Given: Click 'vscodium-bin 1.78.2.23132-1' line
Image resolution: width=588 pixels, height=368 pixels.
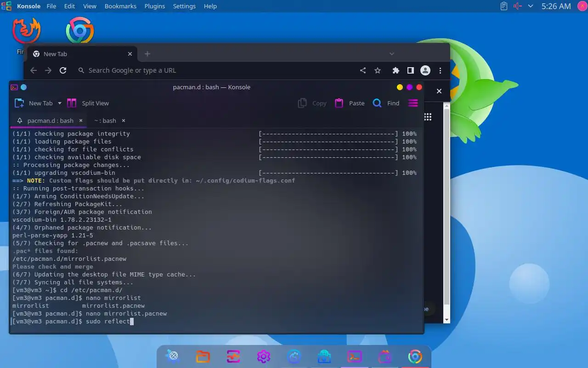Looking at the screenshot, I should [62, 219].
